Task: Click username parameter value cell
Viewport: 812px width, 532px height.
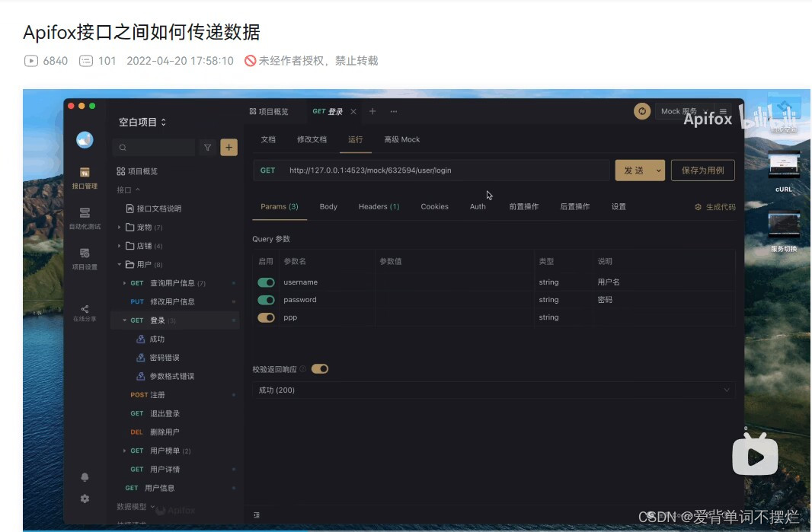Action: point(455,282)
